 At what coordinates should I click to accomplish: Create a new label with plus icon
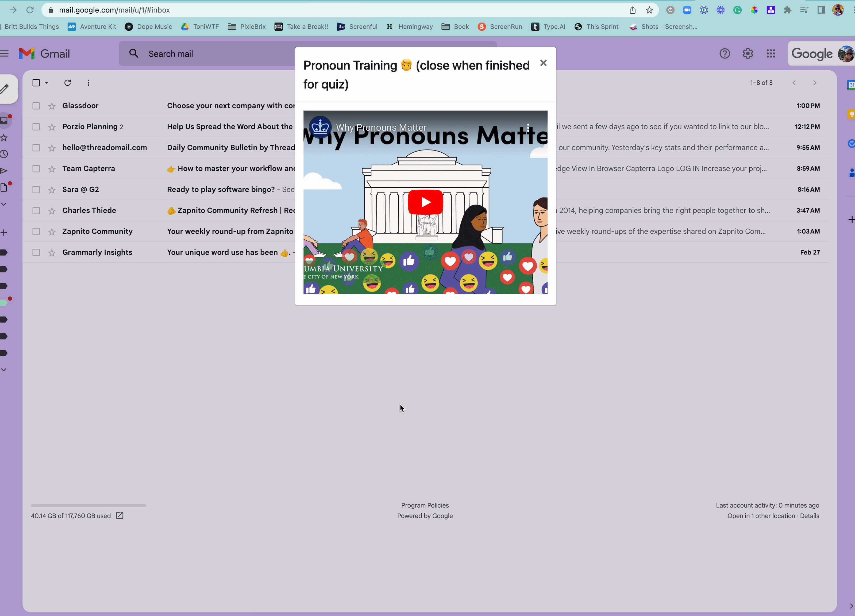tap(4, 233)
